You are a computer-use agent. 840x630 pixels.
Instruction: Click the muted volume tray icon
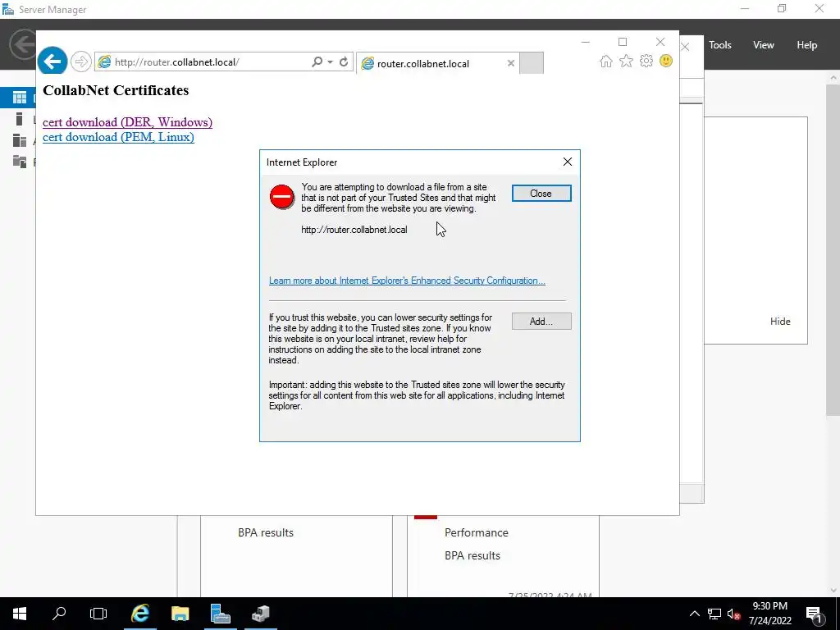pyautogui.click(x=734, y=614)
